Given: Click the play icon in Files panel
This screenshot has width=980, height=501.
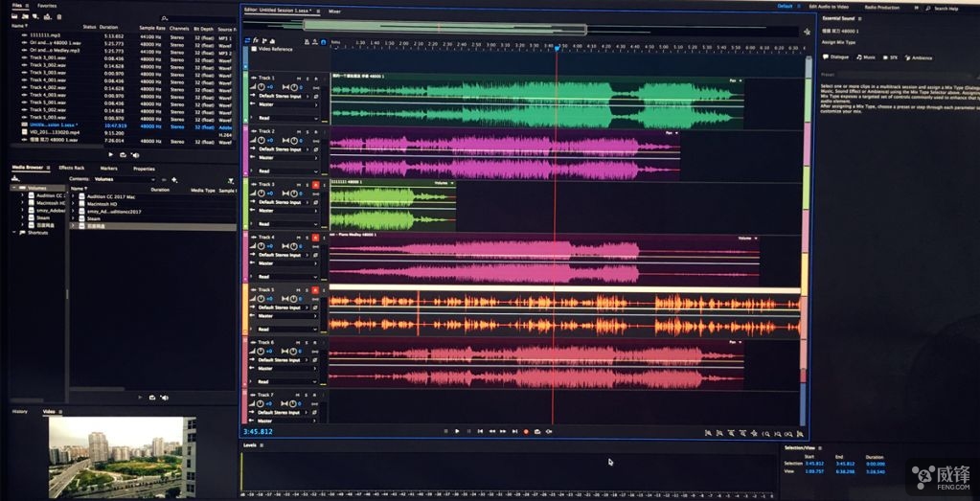Looking at the screenshot, I should click(110, 154).
